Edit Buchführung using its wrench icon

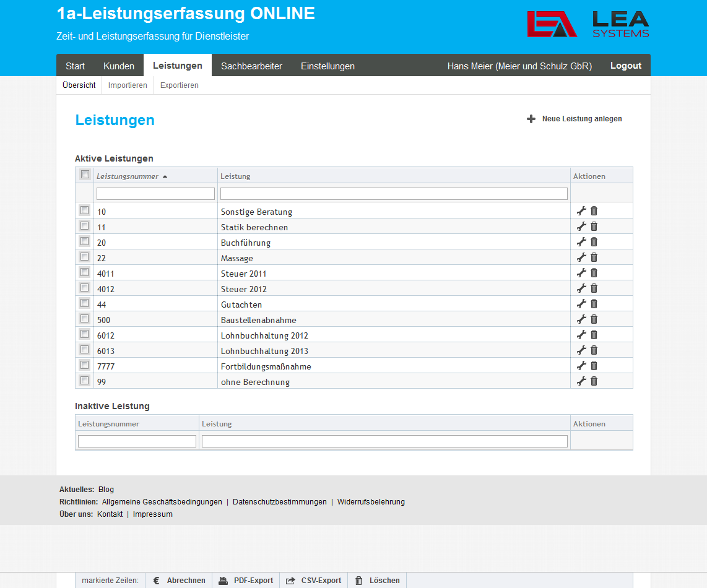point(581,241)
